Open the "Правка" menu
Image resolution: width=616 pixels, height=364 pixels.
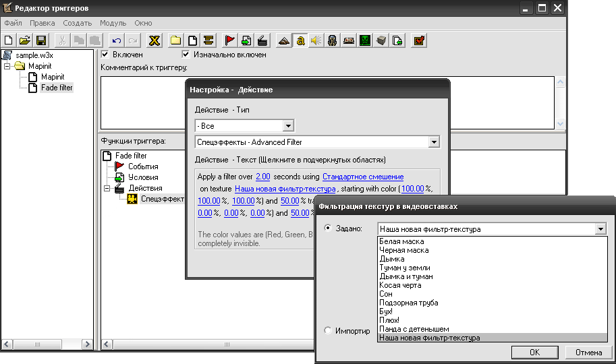(42, 23)
